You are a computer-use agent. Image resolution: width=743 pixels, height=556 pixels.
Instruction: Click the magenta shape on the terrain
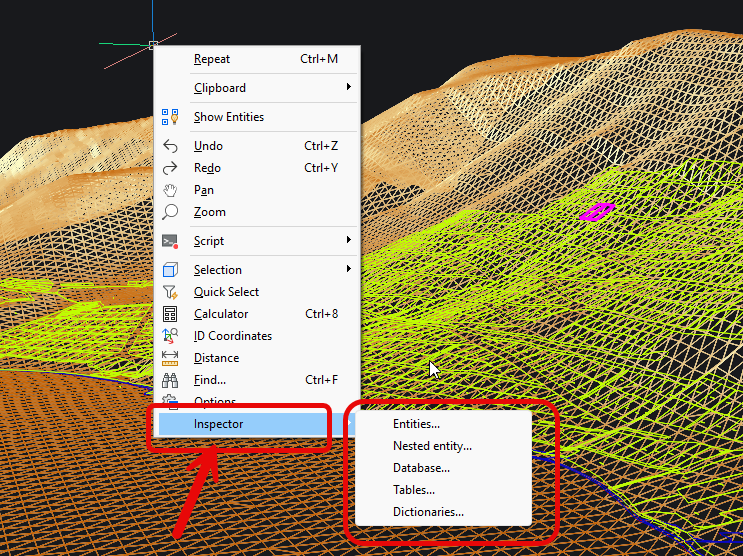coord(597,212)
